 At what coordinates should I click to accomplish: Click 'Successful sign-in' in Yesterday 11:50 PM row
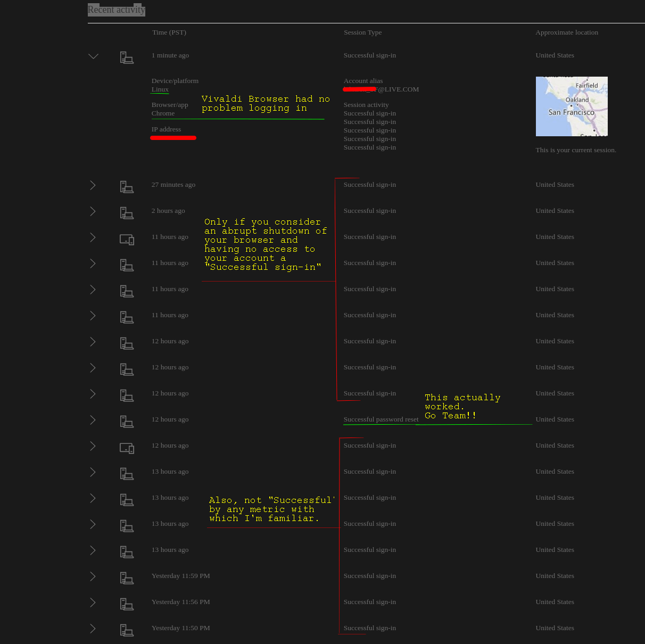pos(370,628)
